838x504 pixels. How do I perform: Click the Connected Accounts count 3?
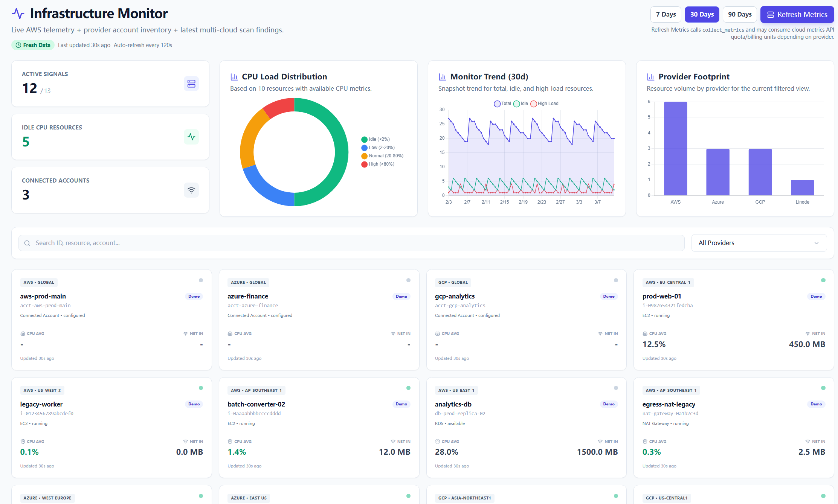tap(26, 195)
